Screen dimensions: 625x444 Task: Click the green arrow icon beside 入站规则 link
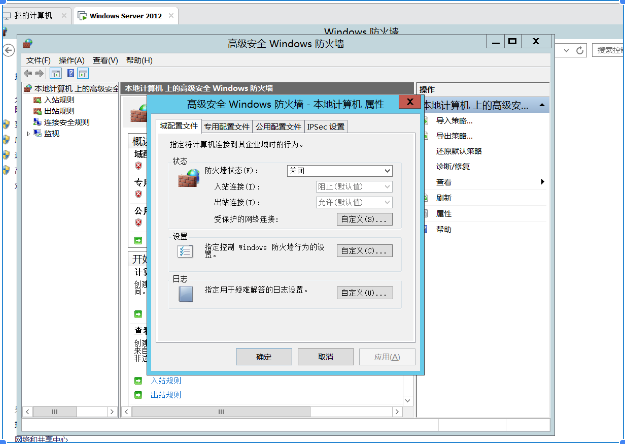click(138, 381)
